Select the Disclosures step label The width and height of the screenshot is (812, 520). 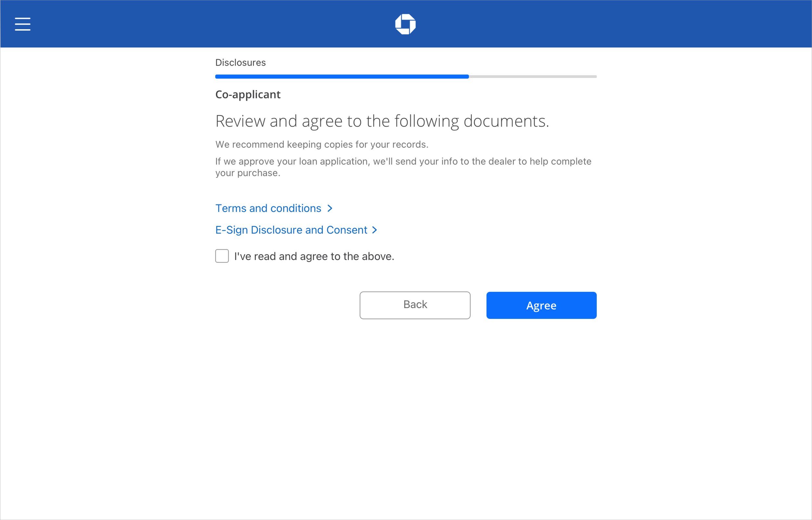(x=240, y=62)
